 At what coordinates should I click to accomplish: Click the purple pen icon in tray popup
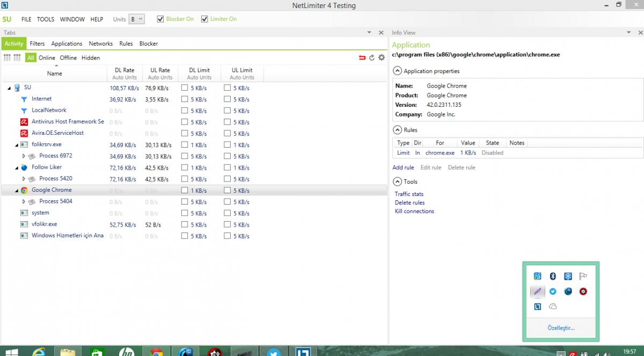click(x=537, y=292)
